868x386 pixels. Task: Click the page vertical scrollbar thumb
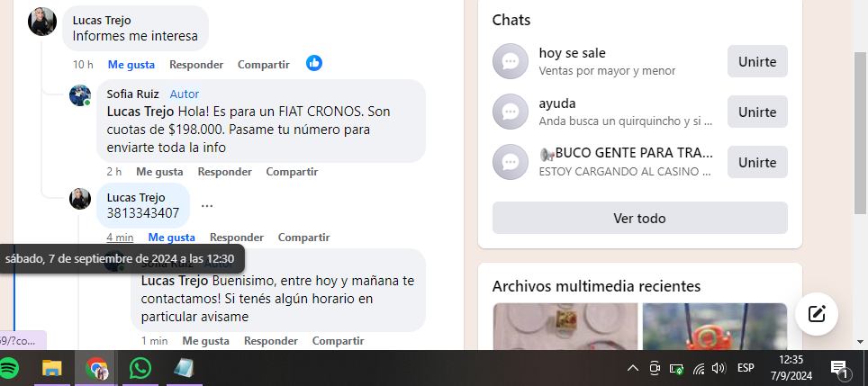[860, 133]
